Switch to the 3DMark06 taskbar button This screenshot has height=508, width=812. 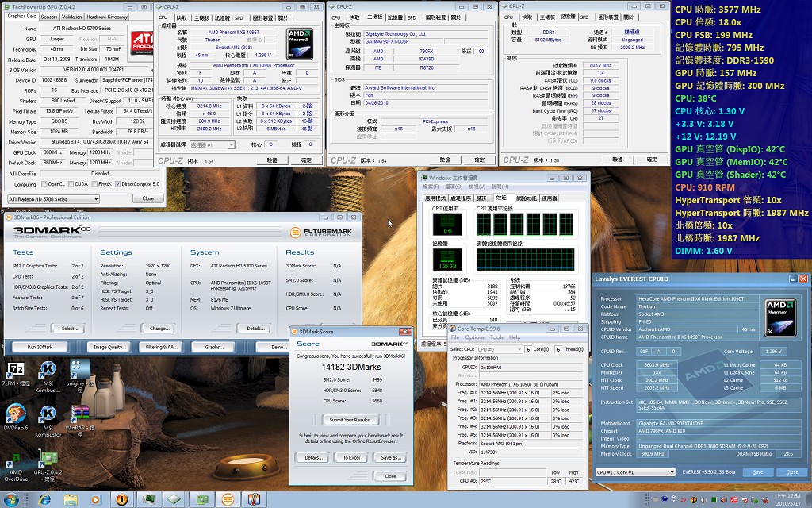(228, 500)
